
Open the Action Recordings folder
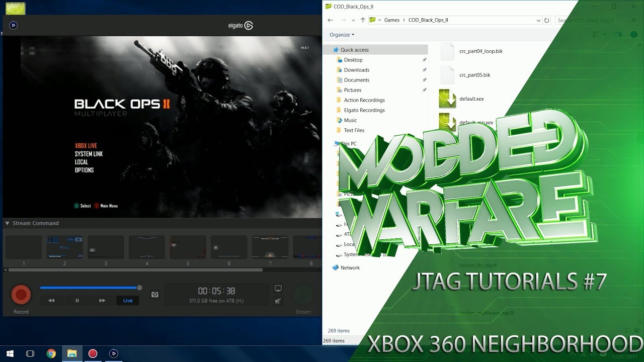coord(364,100)
